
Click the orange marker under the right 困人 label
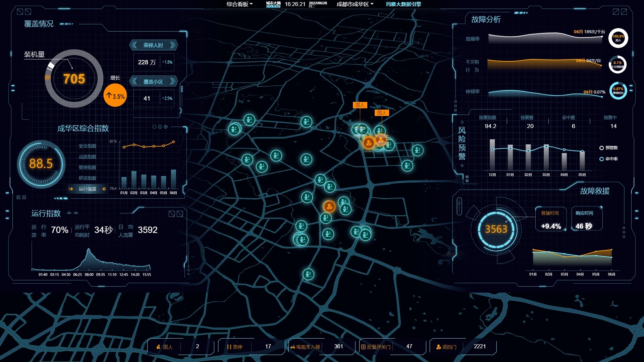[381, 139]
